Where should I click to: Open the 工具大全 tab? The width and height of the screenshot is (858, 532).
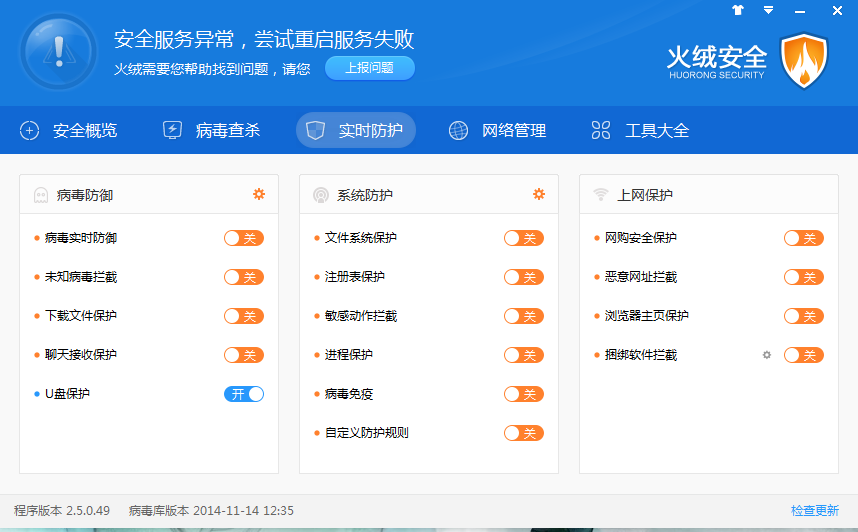(x=640, y=130)
